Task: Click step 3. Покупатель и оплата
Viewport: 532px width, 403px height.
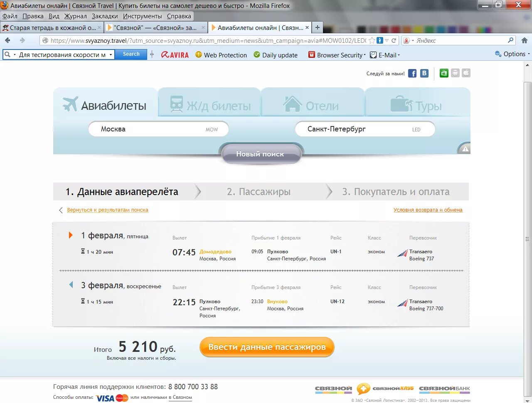Action: (396, 192)
